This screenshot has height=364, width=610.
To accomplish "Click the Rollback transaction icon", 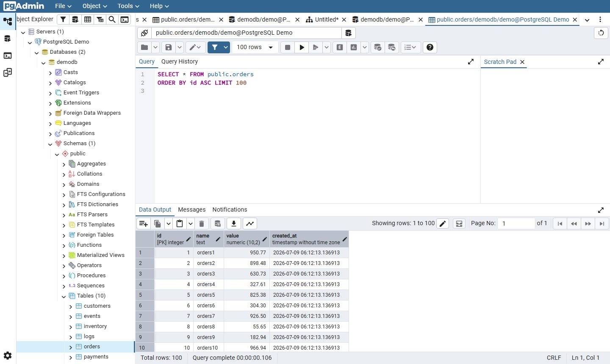I will (x=391, y=47).
